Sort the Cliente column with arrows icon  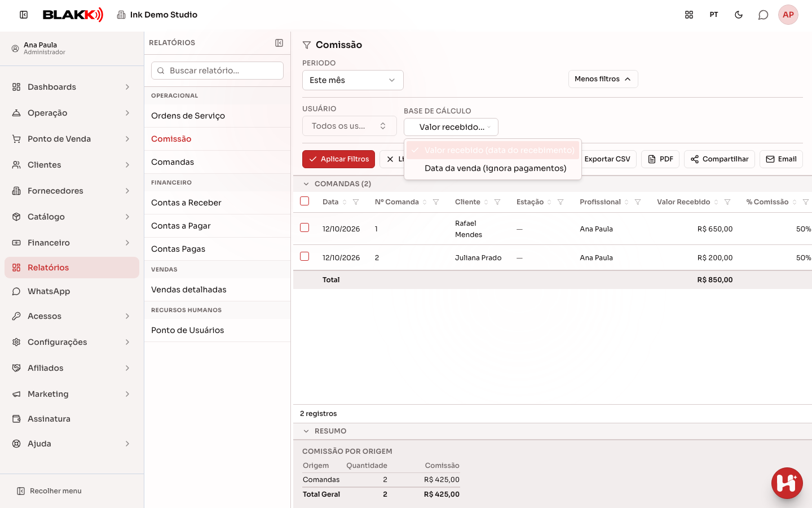click(x=486, y=202)
